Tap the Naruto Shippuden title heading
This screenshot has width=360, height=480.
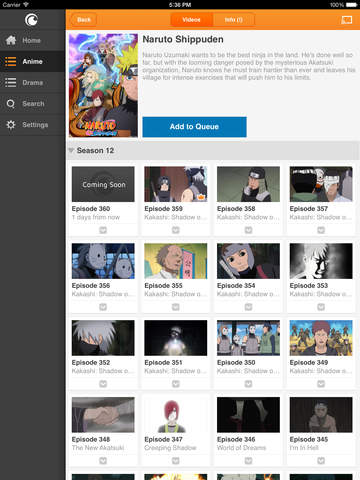(183, 39)
